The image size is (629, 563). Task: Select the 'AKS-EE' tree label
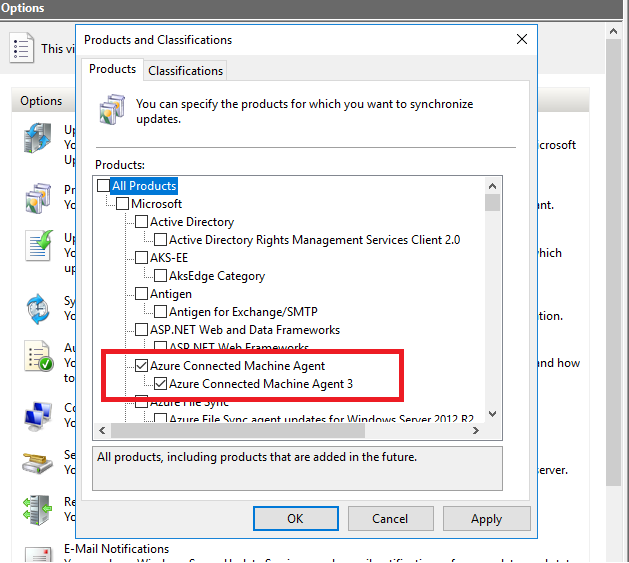(169, 258)
